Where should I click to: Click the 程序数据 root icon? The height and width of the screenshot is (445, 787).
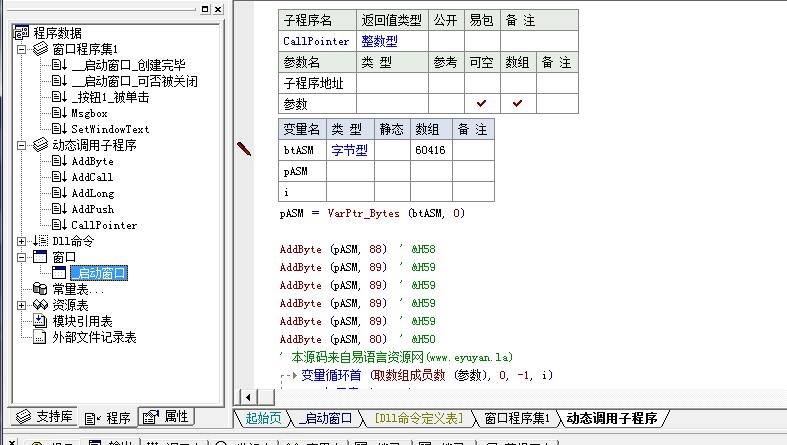coord(21,33)
